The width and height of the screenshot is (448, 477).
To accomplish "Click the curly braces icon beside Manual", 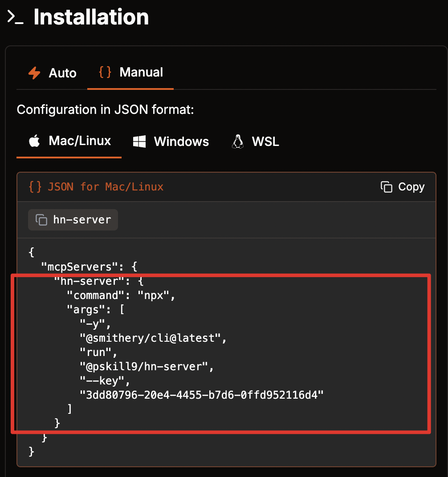I will 105,72.
